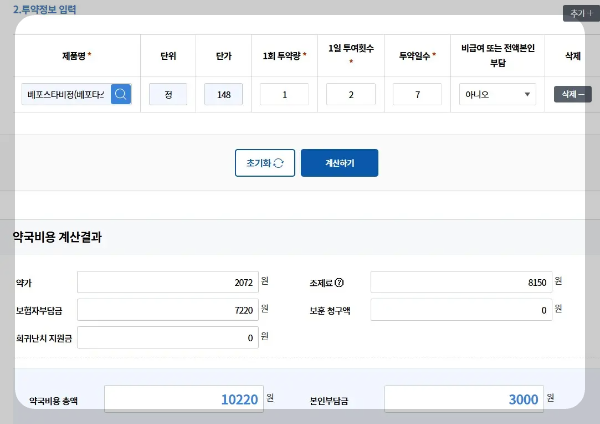The width and height of the screenshot is (600, 424).
Task: Click the product search magnifier icon
Action: coord(121,94)
